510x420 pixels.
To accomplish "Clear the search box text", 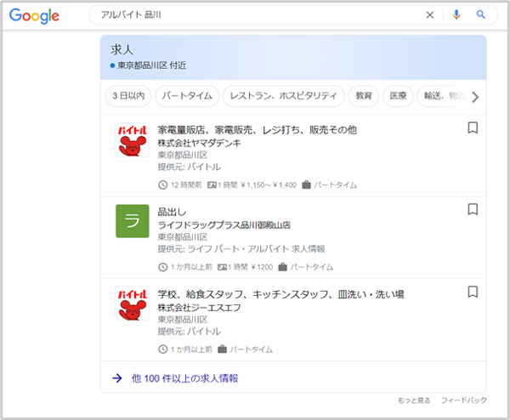I will click(x=429, y=14).
